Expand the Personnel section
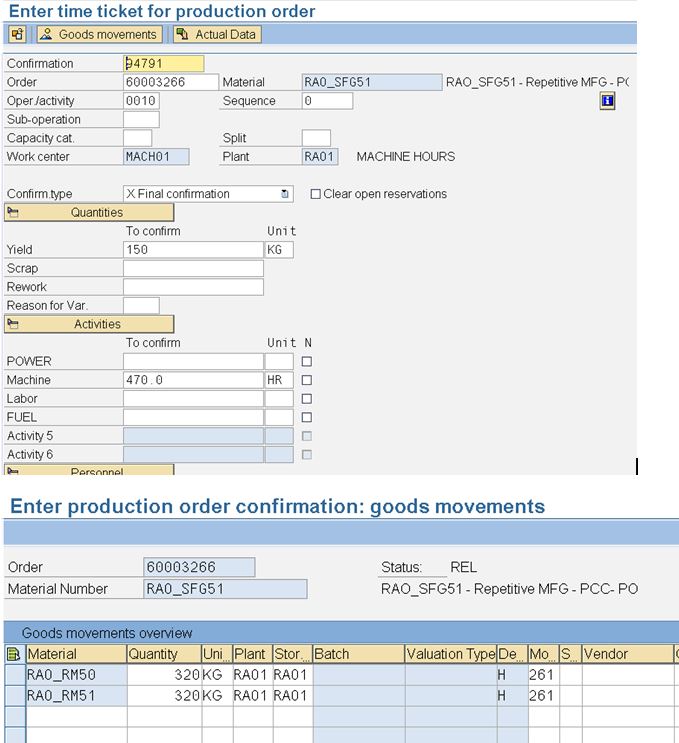 [x=89, y=470]
